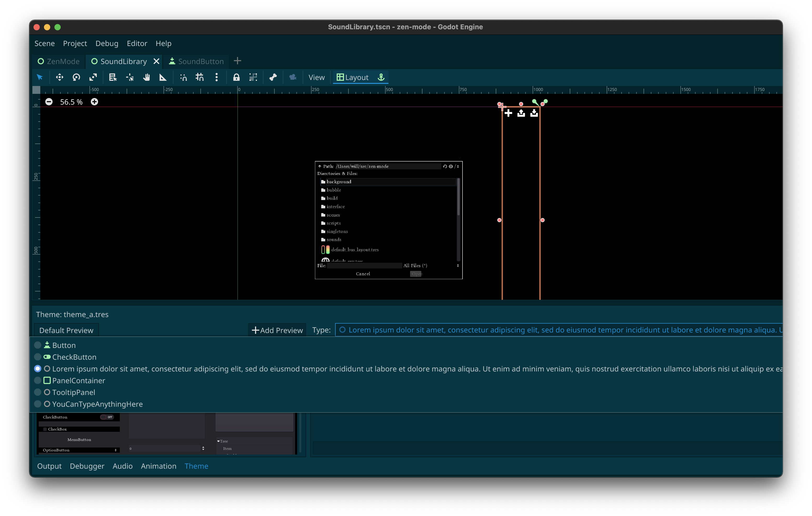Viewport: 812px width, 516px height.
Task: Select the PanelContainer preview radio button
Action: (x=37, y=381)
